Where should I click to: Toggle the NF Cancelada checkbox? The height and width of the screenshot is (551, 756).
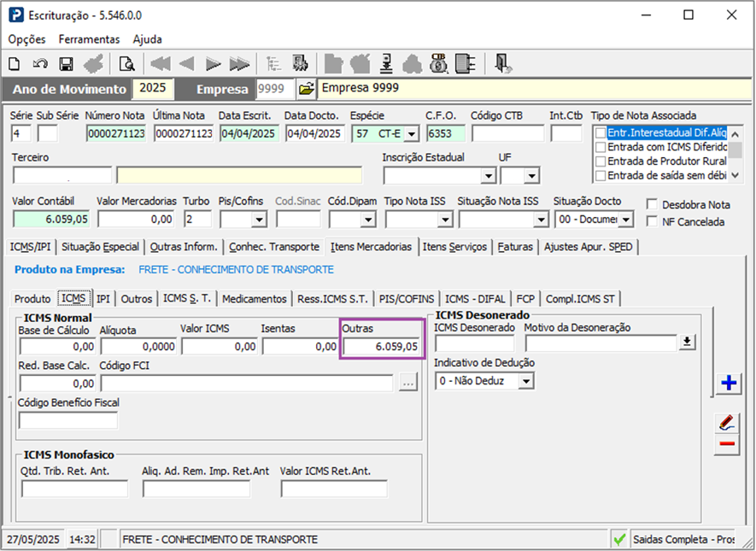pyautogui.click(x=653, y=222)
